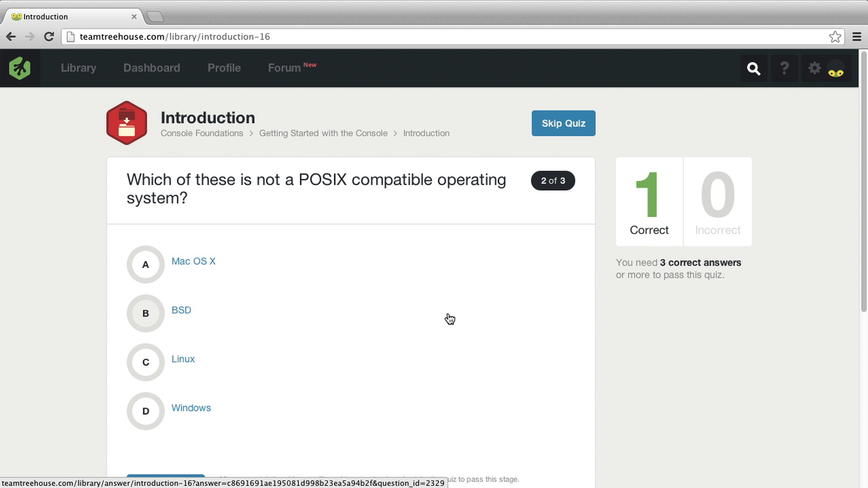
Task: Click the Incorrect score panel
Action: (x=718, y=202)
